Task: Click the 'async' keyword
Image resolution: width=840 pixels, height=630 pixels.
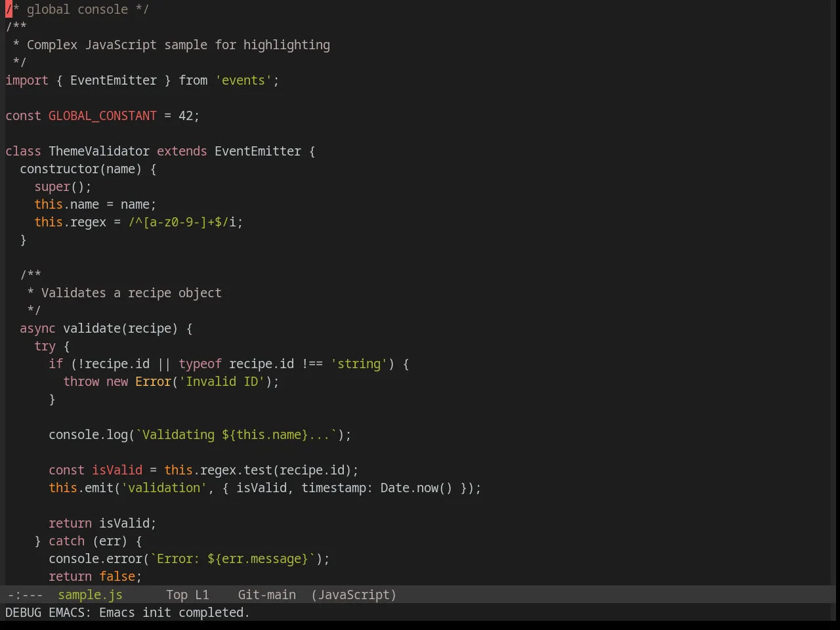Action: coord(37,328)
